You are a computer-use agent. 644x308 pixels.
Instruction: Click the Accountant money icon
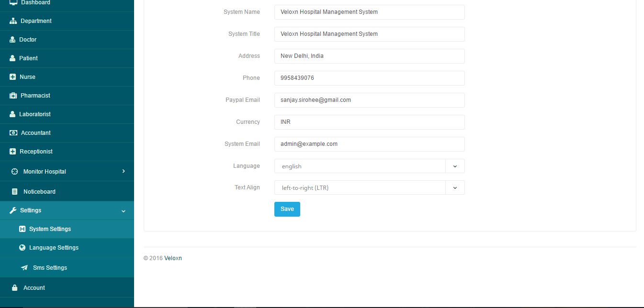tap(13, 133)
